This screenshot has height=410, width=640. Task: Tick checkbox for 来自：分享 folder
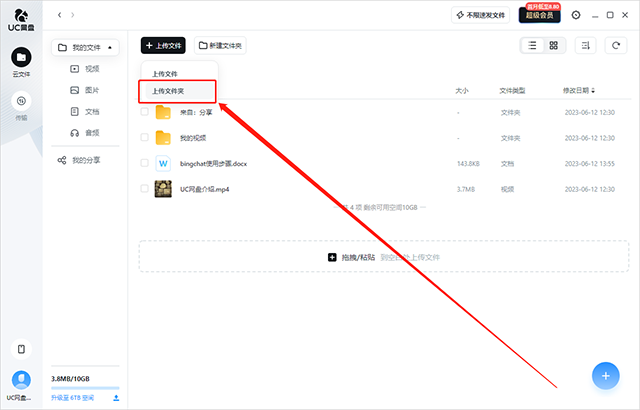tap(144, 111)
